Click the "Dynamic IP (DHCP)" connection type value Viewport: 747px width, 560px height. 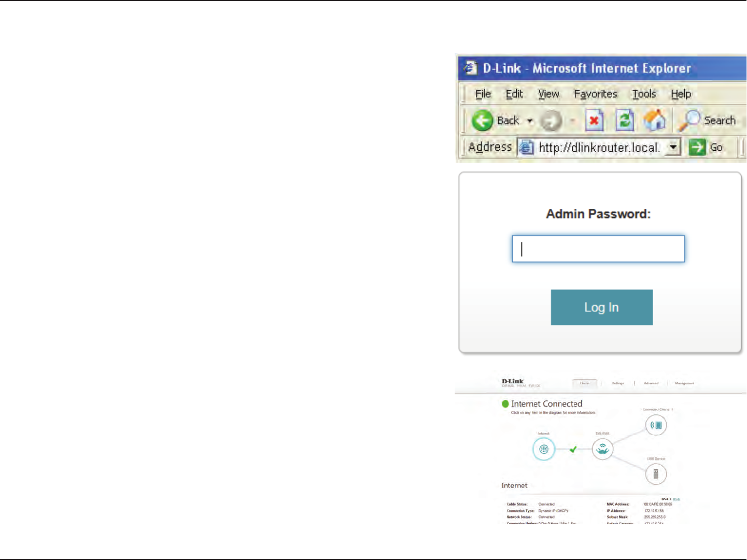click(x=553, y=511)
